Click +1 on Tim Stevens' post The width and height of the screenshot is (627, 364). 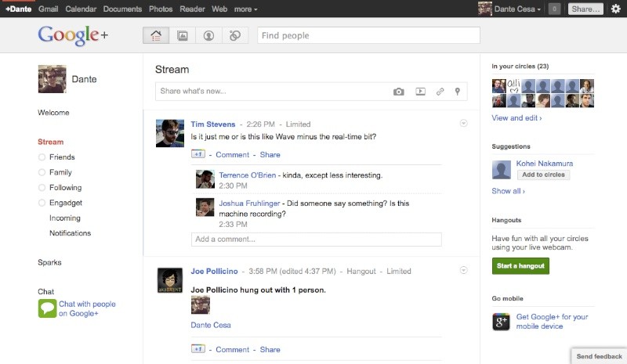pos(198,154)
